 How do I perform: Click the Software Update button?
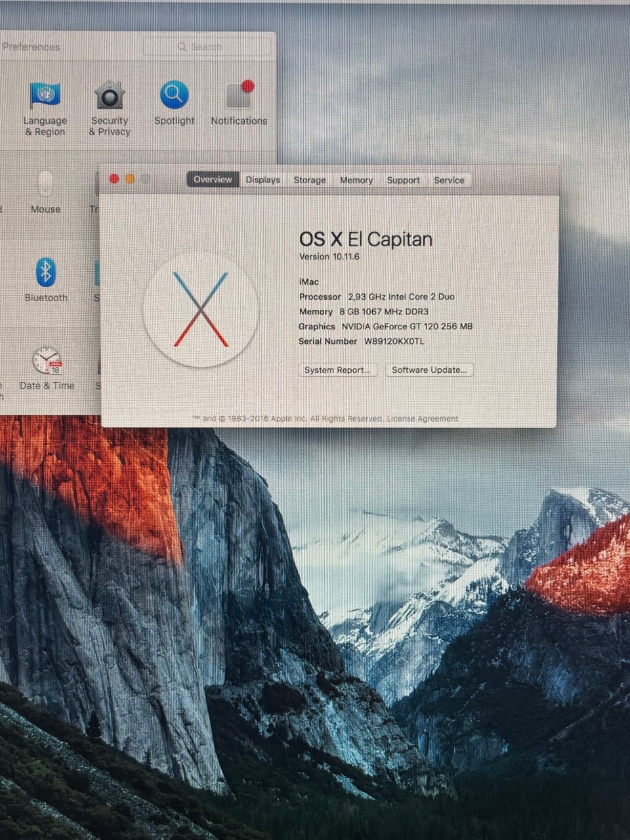429,370
